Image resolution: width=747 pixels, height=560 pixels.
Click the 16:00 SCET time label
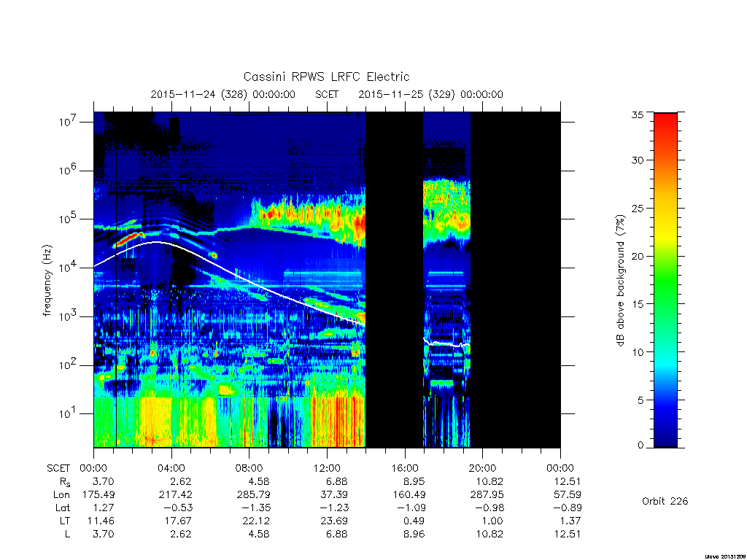pyautogui.click(x=405, y=468)
